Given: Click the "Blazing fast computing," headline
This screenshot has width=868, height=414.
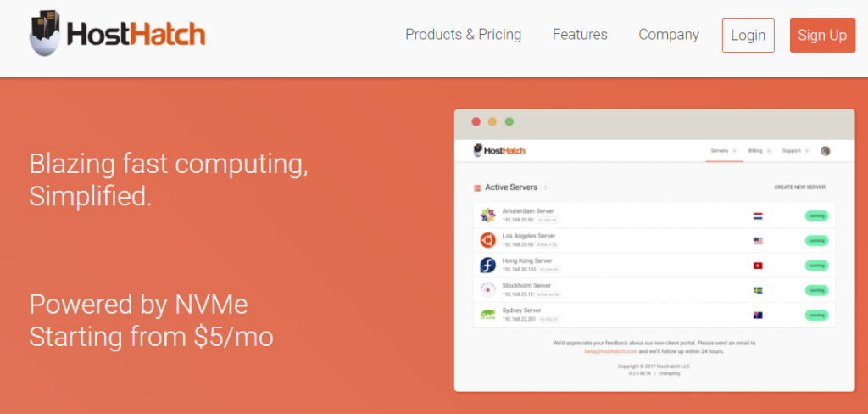Looking at the screenshot, I should [x=169, y=164].
